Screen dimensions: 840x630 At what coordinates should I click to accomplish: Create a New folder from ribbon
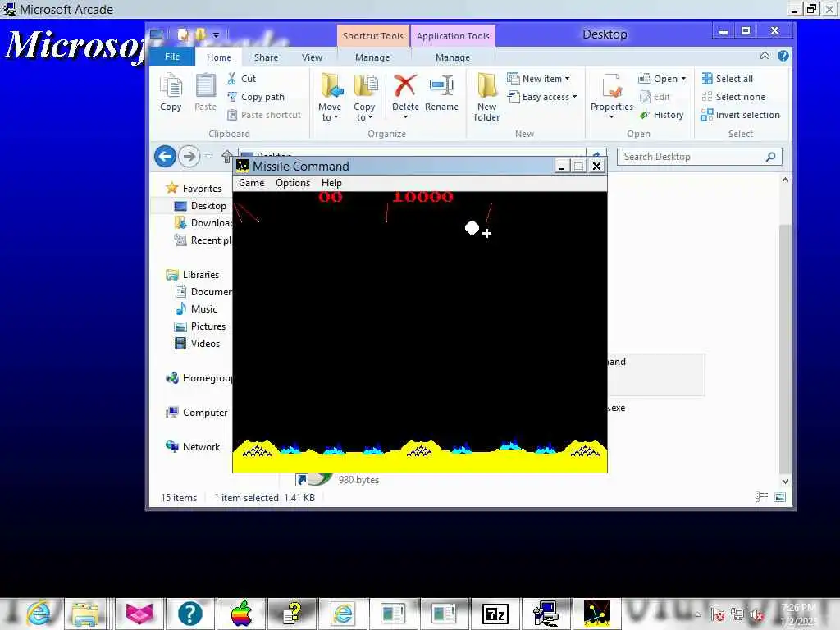pos(486,97)
